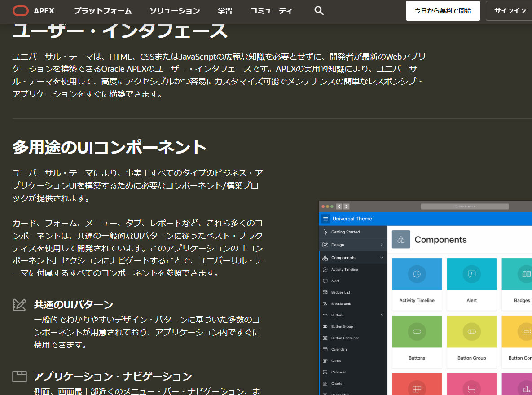Open 学習 menu
The image size is (532, 395).
(225, 11)
